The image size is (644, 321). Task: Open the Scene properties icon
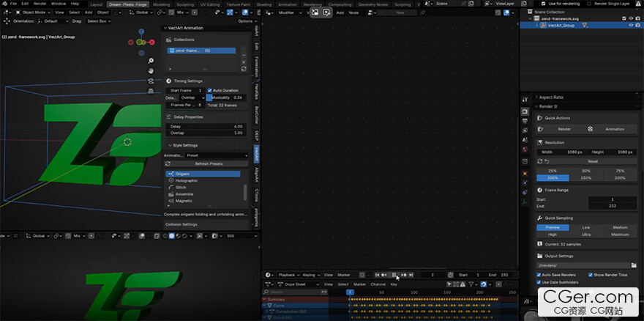(525, 140)
